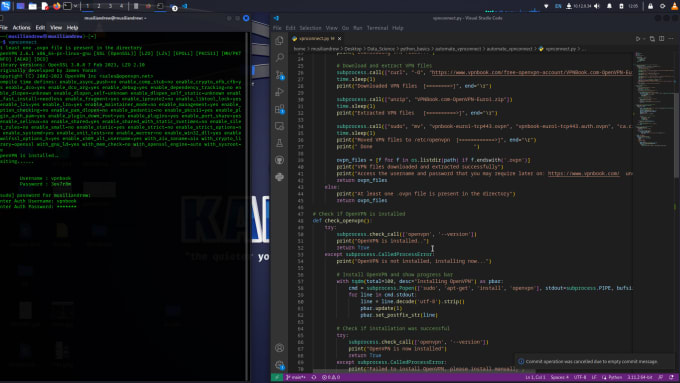Open errors and warnings count in status bar
The image size is (680, 383).
click(x=331, y=377)
